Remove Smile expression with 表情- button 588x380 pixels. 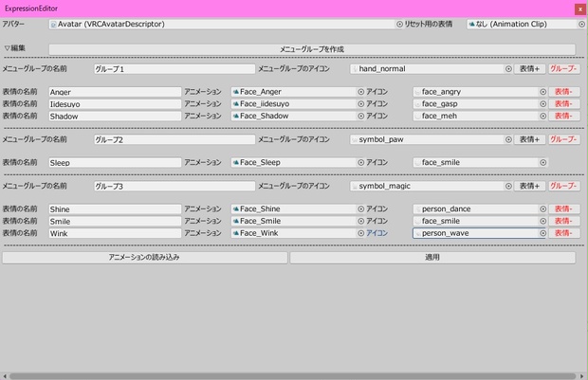564,221
